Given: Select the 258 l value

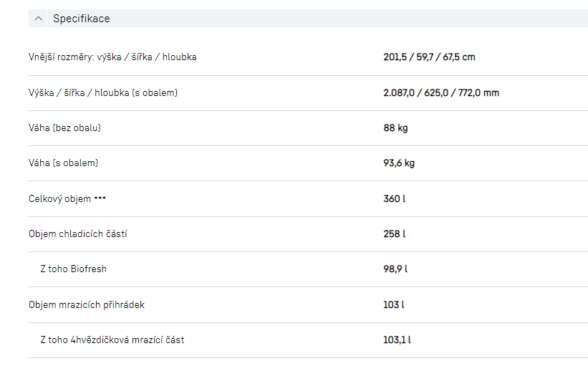Looking at the screenshot, I should [x=395, y=234].
